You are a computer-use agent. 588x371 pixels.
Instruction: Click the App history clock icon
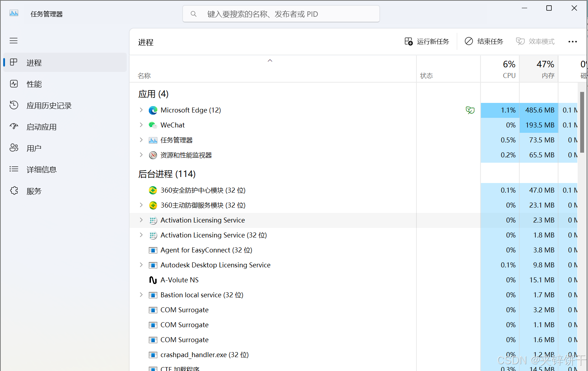pyautogui.click(x=14, y=105)
